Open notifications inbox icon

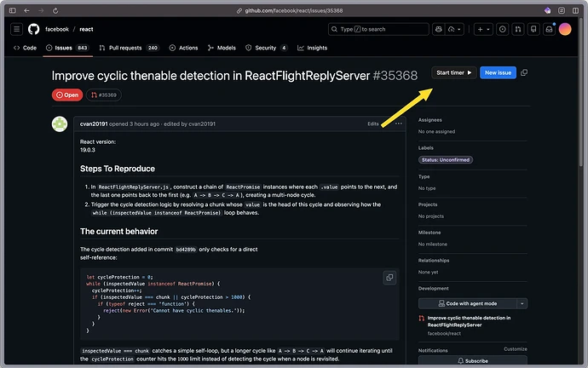pos(549,29)
